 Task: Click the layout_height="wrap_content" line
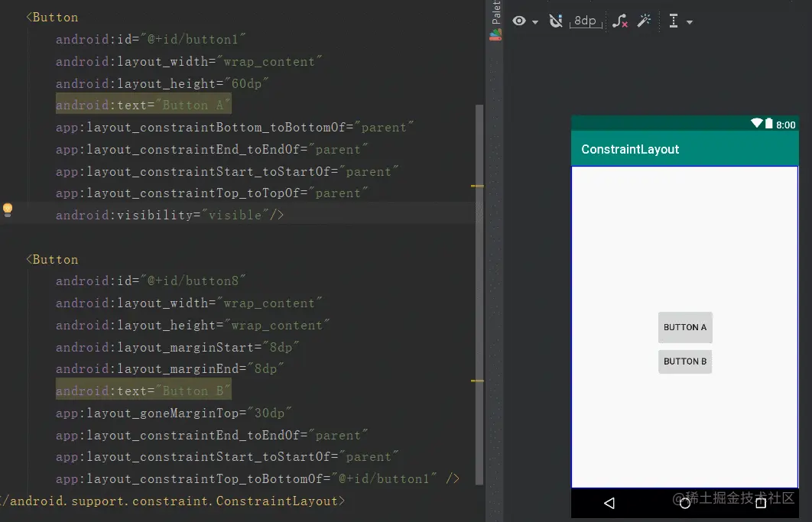point(193,326)
